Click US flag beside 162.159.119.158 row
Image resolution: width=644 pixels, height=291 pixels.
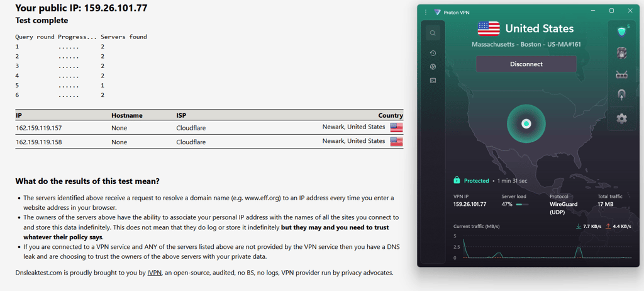[396, 142]
